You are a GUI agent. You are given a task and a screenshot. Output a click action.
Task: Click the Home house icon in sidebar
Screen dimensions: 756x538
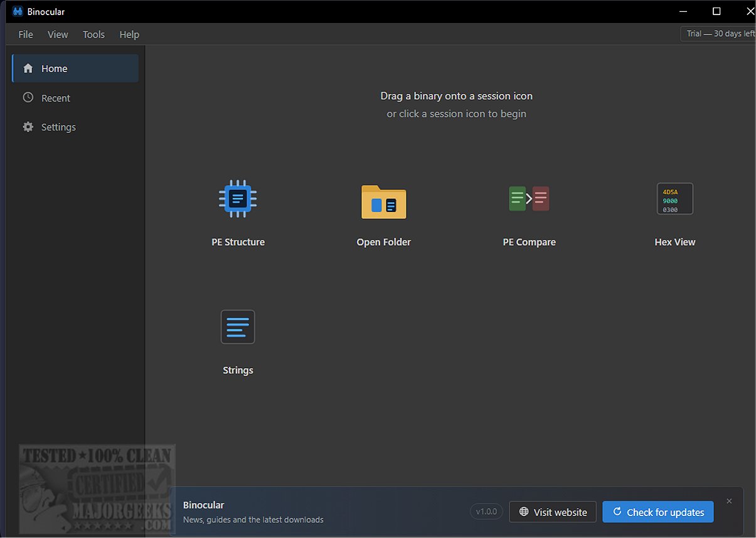[x=28, y=68]
